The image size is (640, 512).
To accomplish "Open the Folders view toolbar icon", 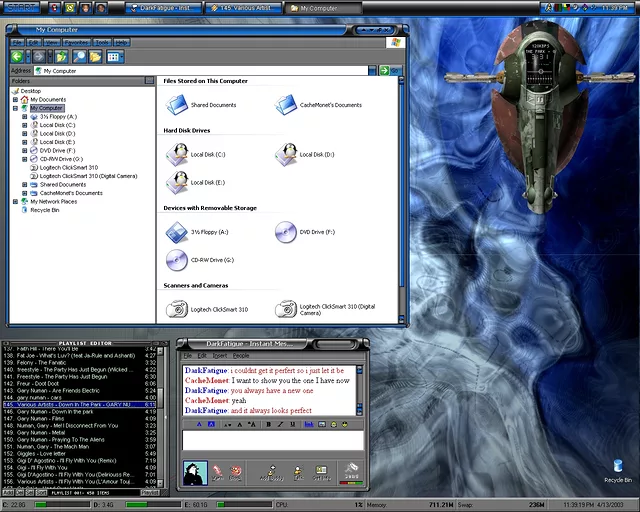I will [x=95, y=57].
